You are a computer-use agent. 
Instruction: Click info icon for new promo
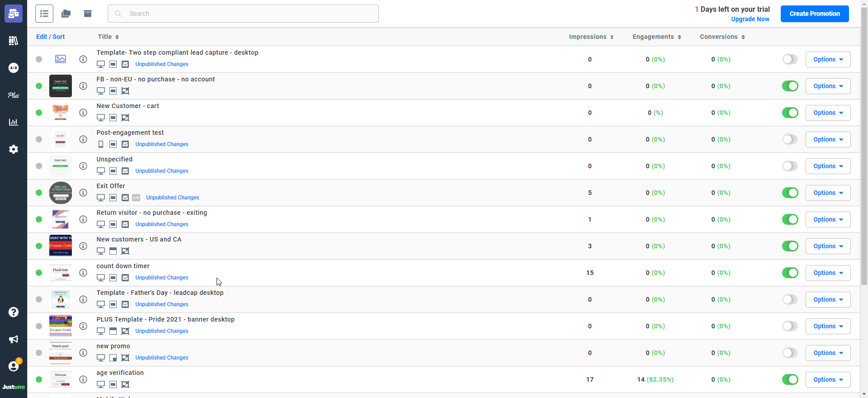pyautogui.click(x=83, y=353)
